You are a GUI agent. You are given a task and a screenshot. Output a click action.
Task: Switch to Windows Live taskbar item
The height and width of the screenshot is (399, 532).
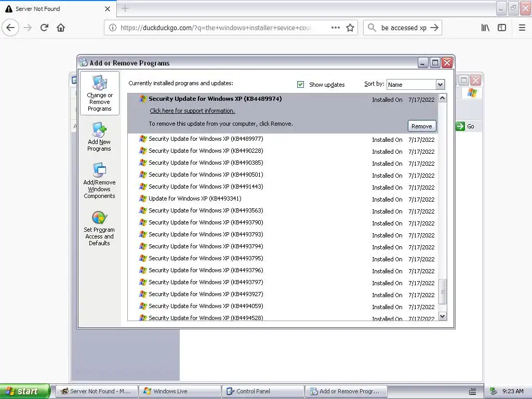[x=180, y=391]
